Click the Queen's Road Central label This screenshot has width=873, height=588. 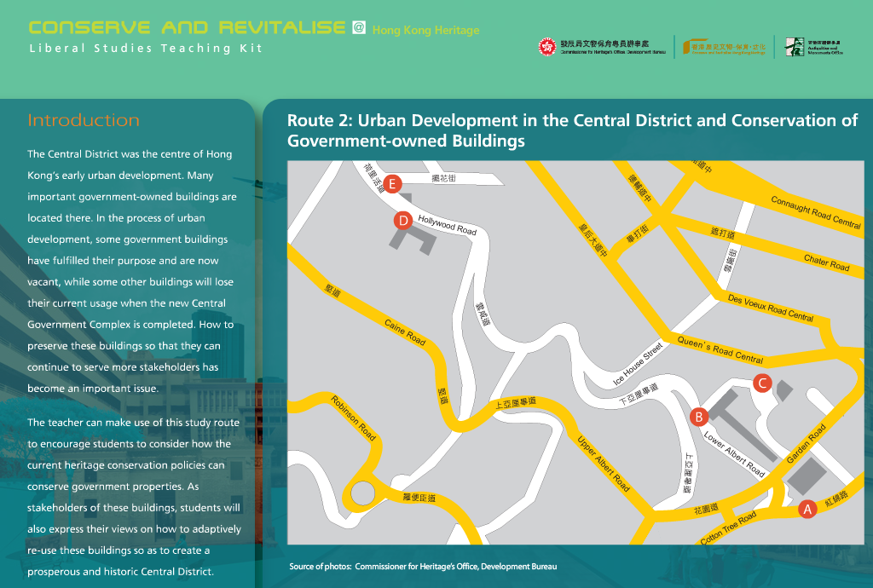(x=720, y=348)
